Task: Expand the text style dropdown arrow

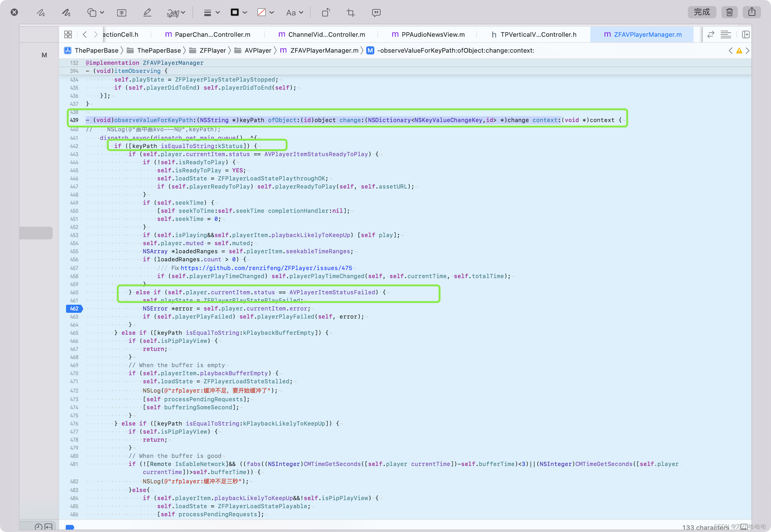Action: tap(301, 13)
